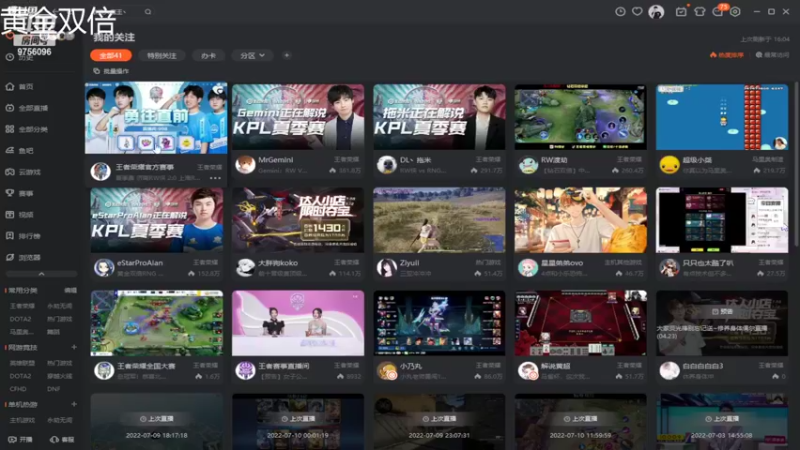Open the calendar check-in icon in top bar
Viewport: 800px width, 450px height.
click(681, 11)
